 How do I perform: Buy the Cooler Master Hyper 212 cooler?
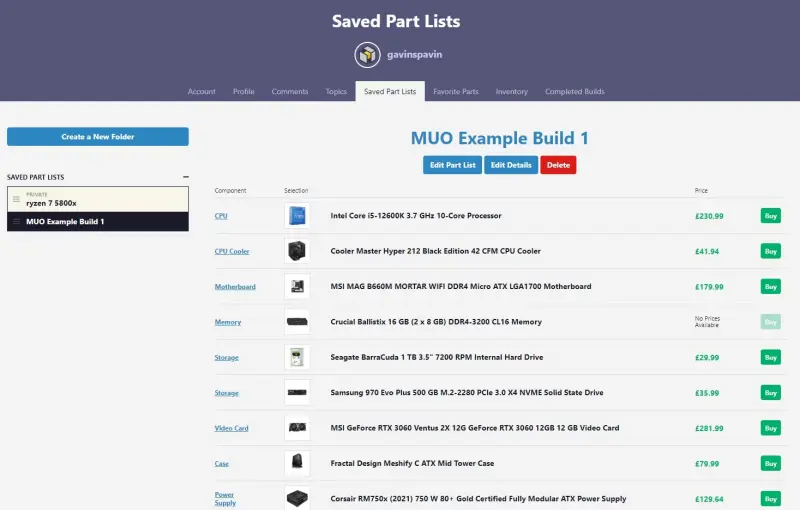(770, 251)
